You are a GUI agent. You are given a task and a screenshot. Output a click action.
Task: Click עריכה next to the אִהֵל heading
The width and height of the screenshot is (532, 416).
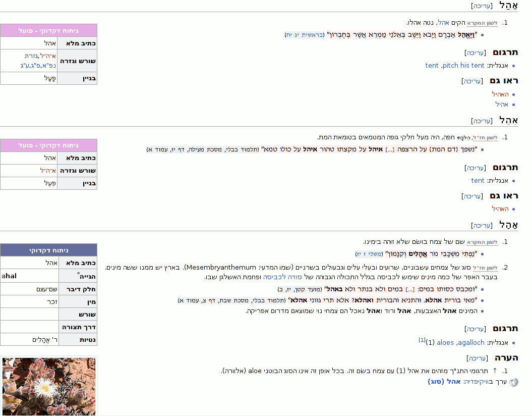(x=482, y=121)
